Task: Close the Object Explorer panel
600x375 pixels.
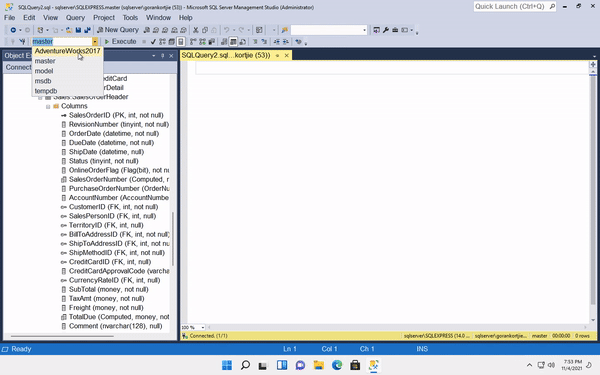Action: 171,56
